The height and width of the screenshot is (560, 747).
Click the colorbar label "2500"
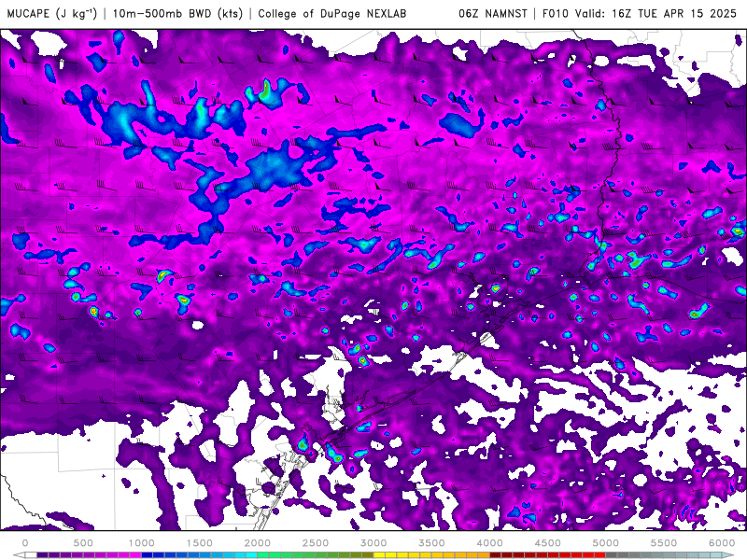point(316,543)
